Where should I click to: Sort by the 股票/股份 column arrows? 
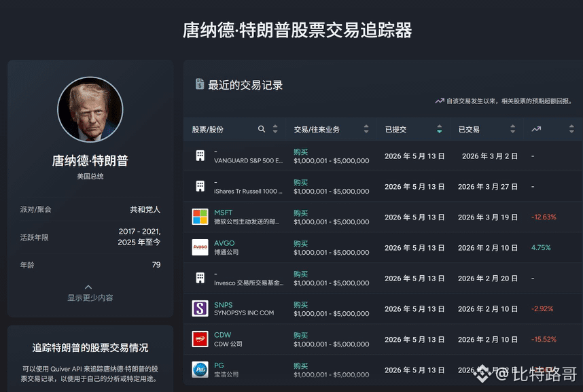click(275, 129)
